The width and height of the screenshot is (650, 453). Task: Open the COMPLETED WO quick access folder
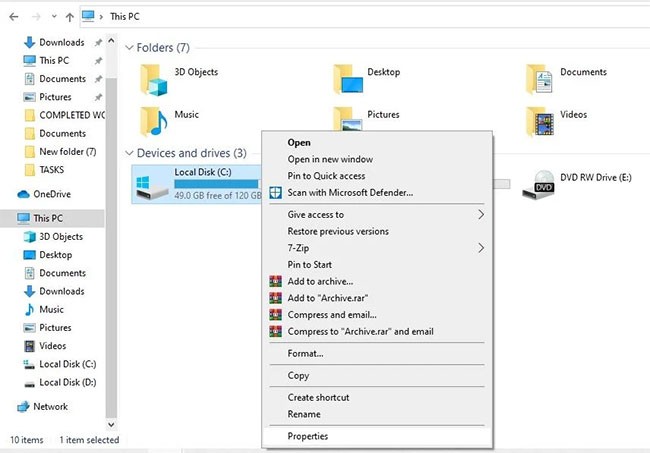point(66,115)
